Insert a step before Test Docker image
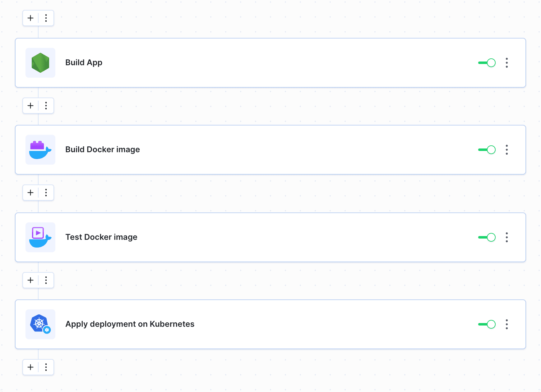 pyautogui.click(x=30, y=193)
